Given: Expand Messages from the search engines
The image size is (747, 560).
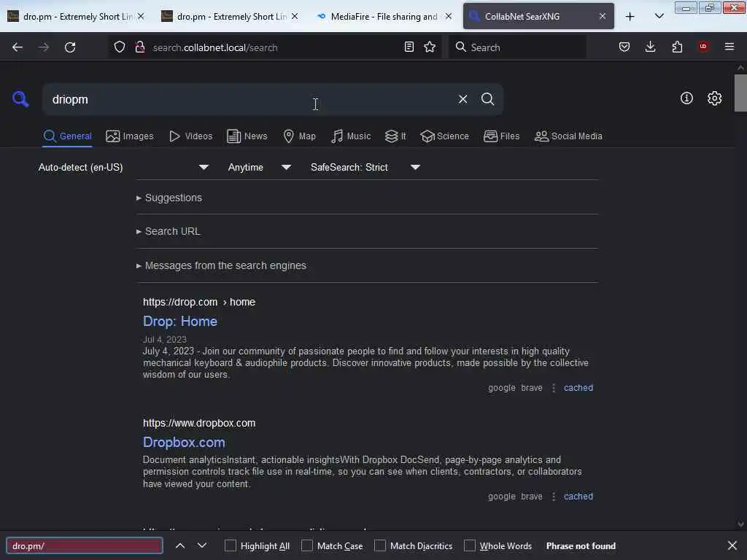Looking at the screenshot, I should pos(221,265).
